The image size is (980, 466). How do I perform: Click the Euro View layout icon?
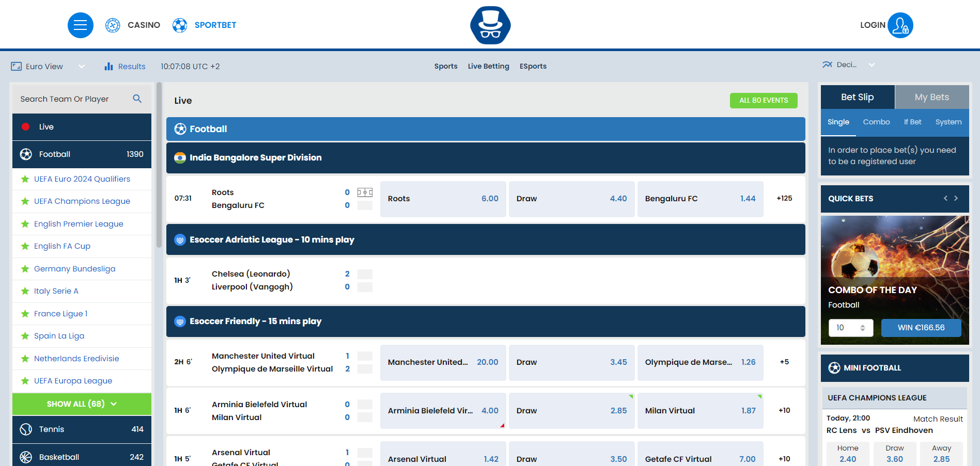[x=17, y=67]
